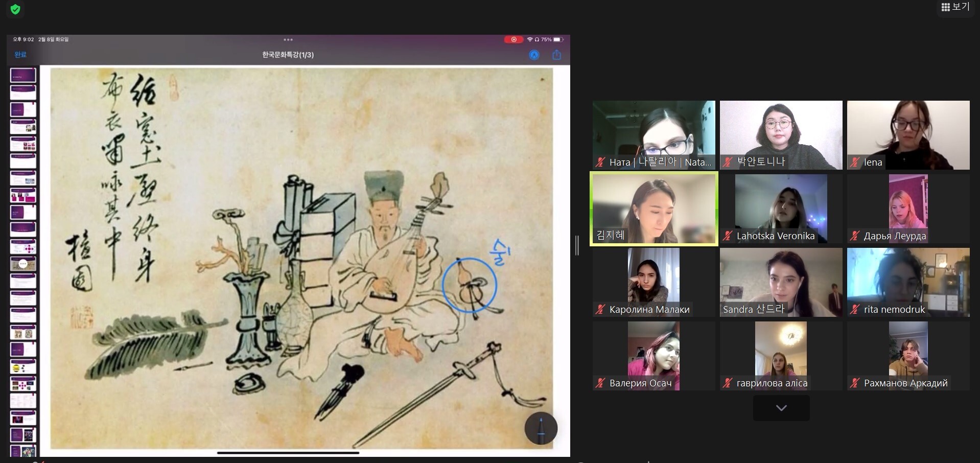Click the headphones status icon

pos(537,39)
